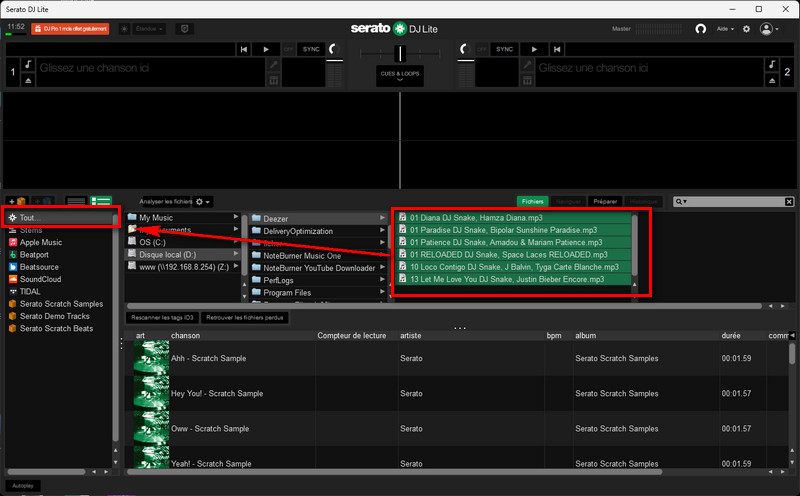Eject track from deck 2
800x496 pixels.
point(772,80)
